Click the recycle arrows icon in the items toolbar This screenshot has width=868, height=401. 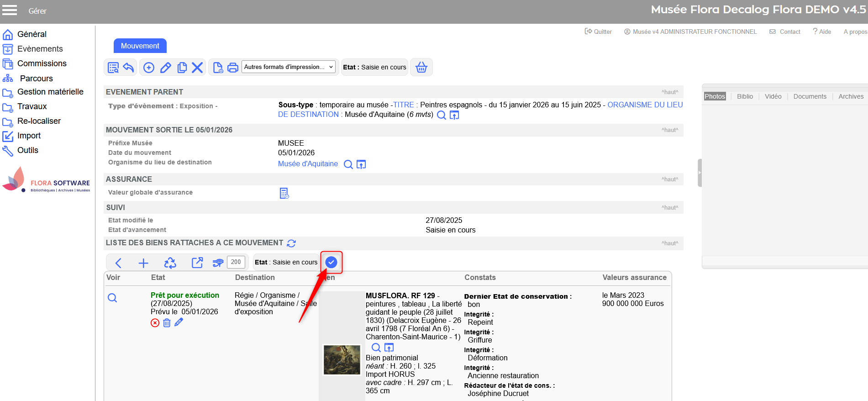170,263
